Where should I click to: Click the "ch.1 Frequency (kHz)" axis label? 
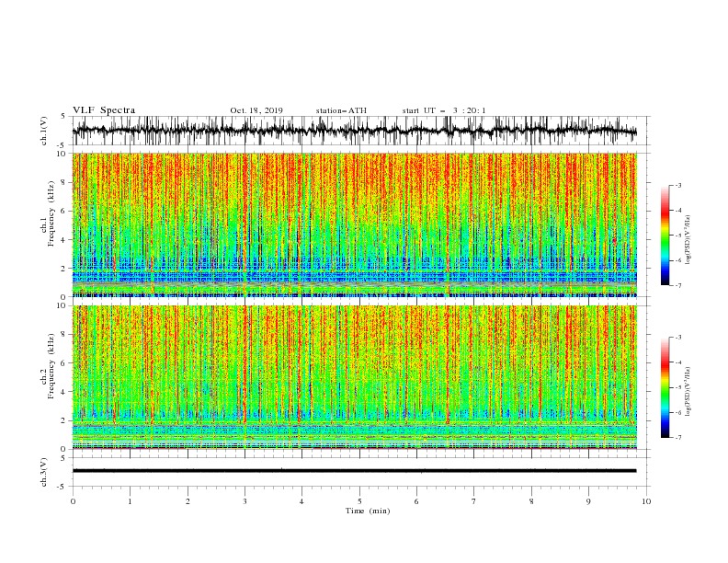point(48,213)
